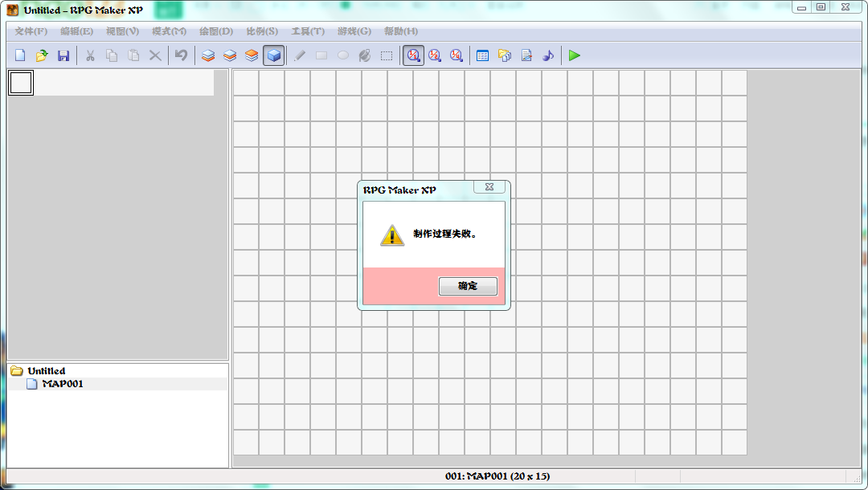Set map zoom to 1/1 scale

[414, 55]
